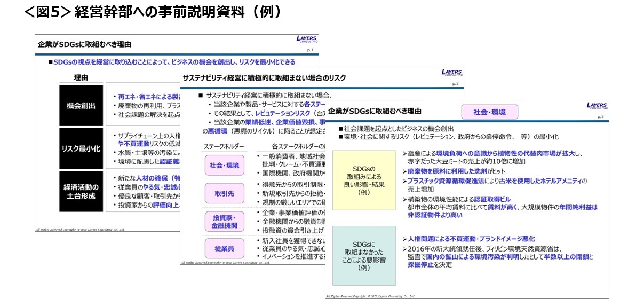The width and height of the screenshot is (644, 306).
Task: Click the 'p.2' page number
Action: pos(456,84)
